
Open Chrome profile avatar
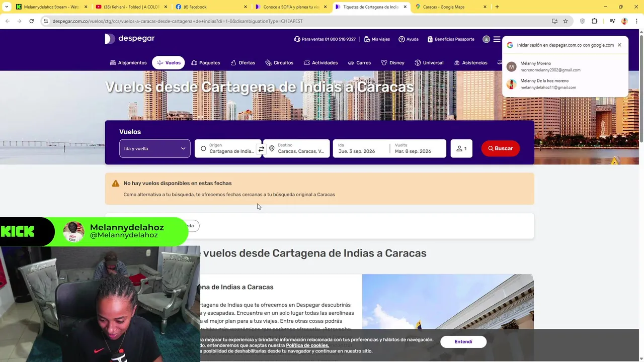pyautogui.click(x=624, y=21)
